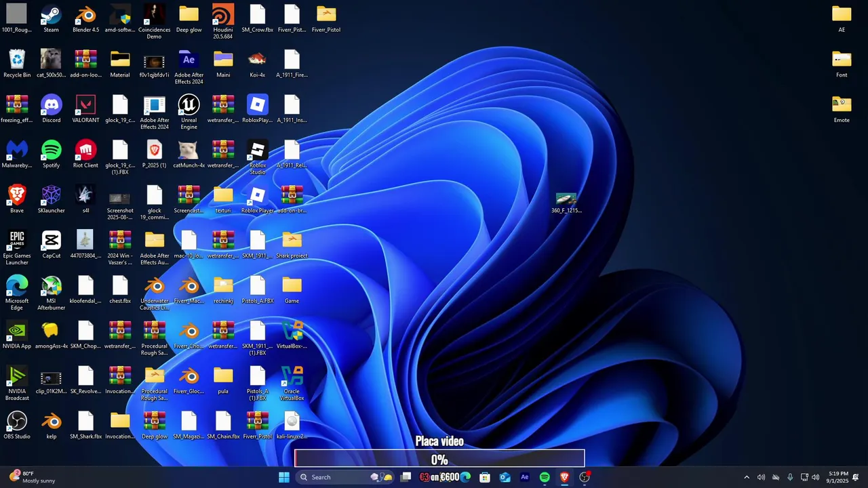This screenshot has width=868, height=488.
Task: Select the MSI Afterburner icon
Action: pos(51,293)
